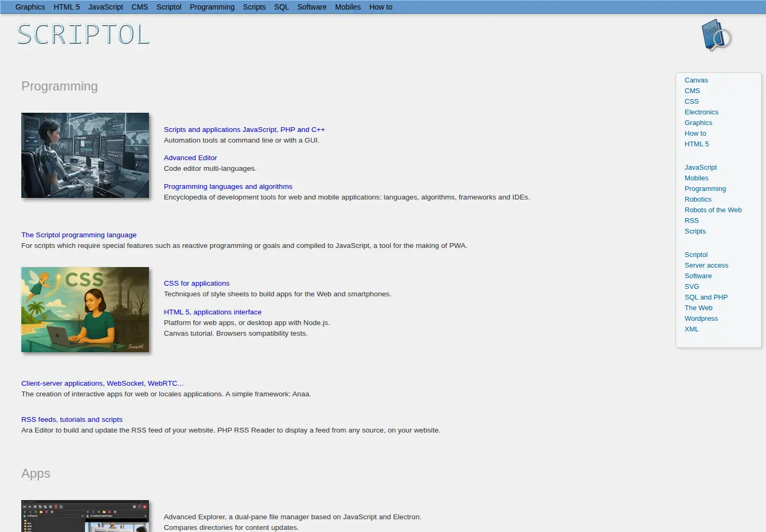Open Graphics in the top menu bar

point(30,7)
